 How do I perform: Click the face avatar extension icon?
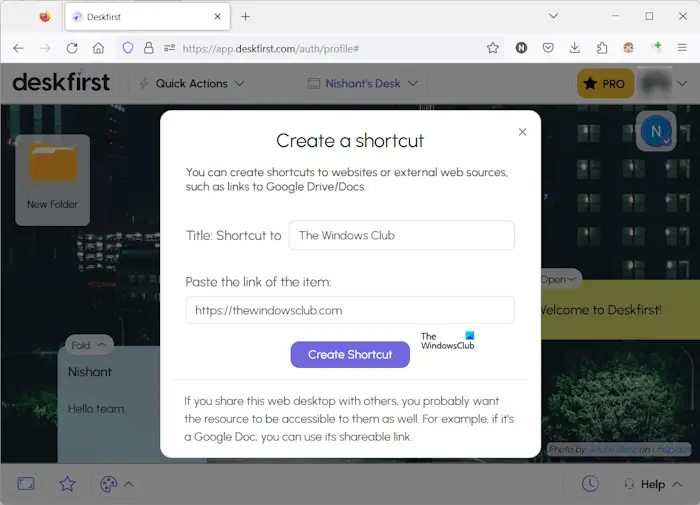click(x=629, y=48)
